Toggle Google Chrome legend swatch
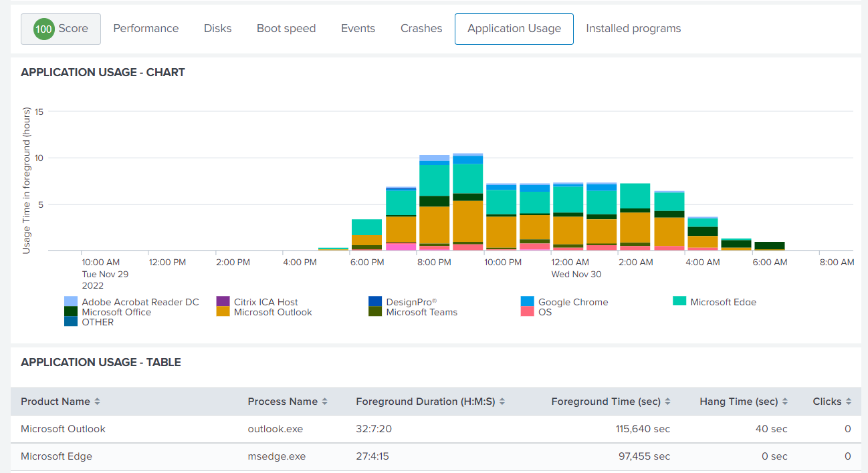Screen dimensions: 868x473 [527, 301]
